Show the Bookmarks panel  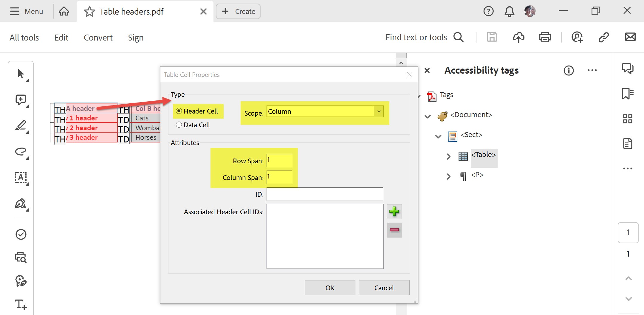[x=628, y=94]
